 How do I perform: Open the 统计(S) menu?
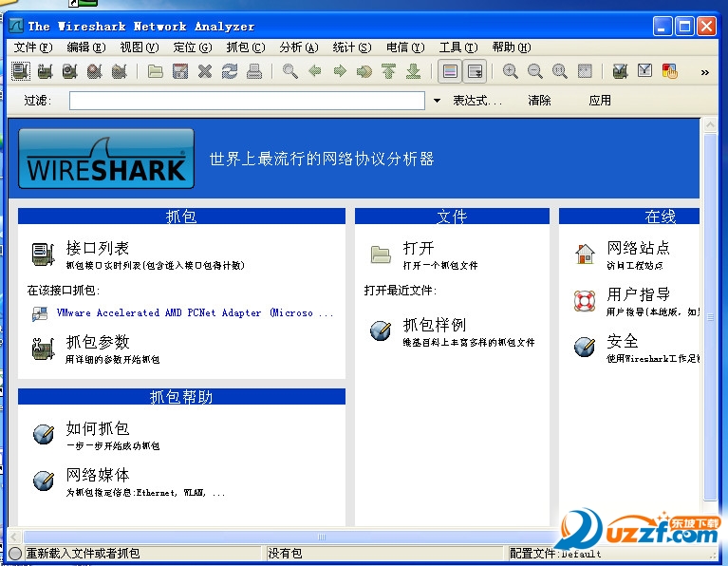[352, 47]
